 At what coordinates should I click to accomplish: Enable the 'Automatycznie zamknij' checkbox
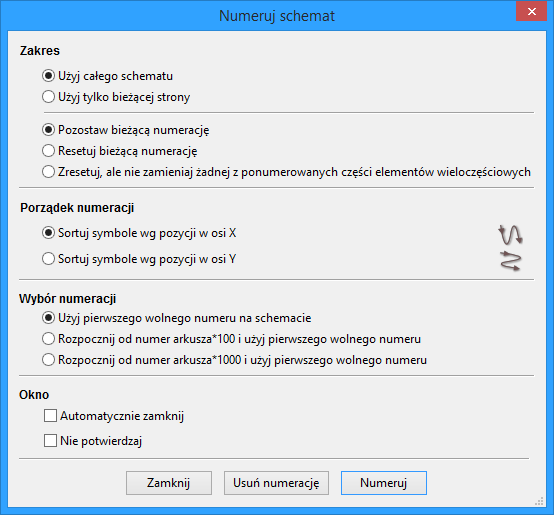(114, 416)
